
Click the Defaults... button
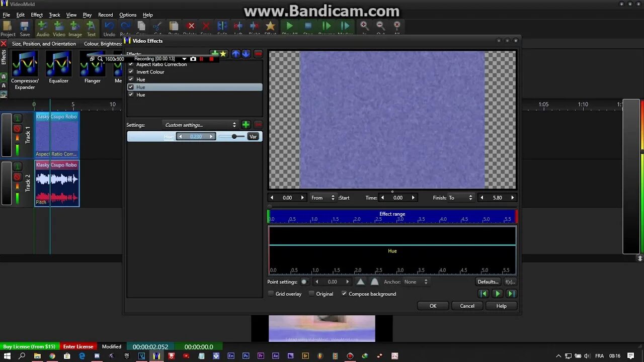(x=488, y=282)
